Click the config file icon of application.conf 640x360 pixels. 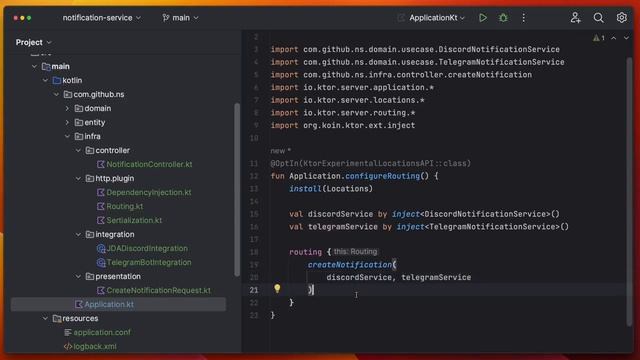[68, 333]
